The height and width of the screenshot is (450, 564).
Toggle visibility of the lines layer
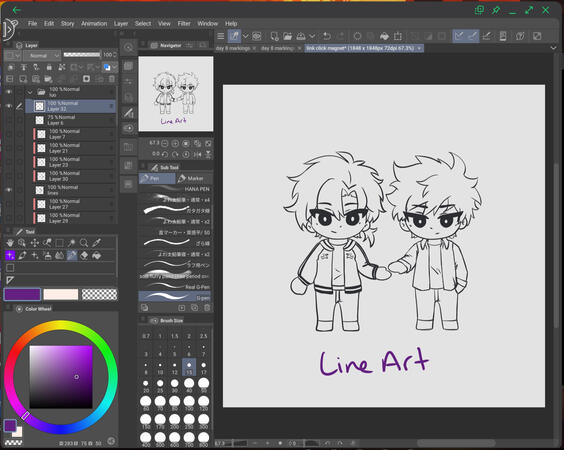9,190
